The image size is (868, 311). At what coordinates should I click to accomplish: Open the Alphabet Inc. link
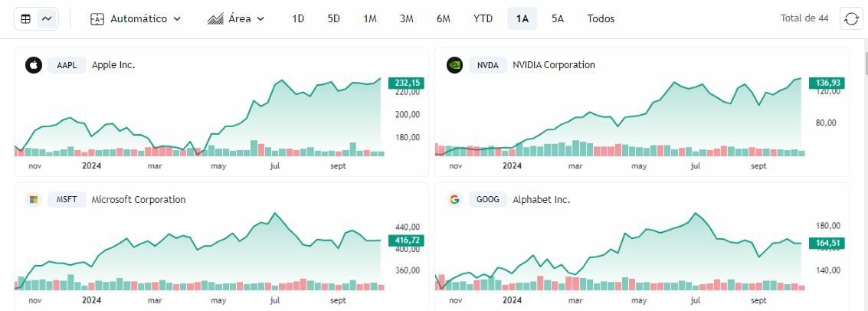541,200
